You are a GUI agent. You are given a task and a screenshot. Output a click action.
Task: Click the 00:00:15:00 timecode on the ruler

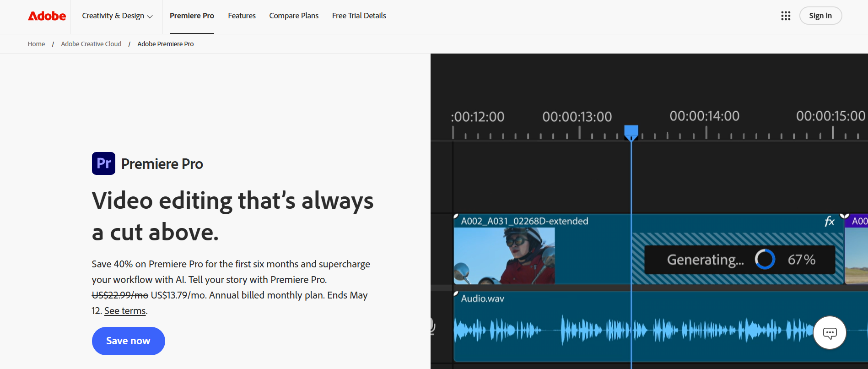[x=831, y=116]
